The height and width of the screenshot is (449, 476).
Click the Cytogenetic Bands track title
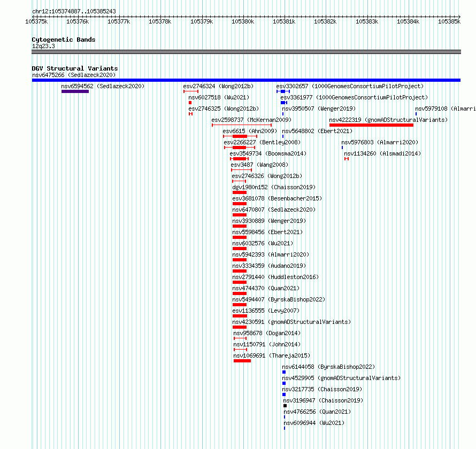[64, 40]
